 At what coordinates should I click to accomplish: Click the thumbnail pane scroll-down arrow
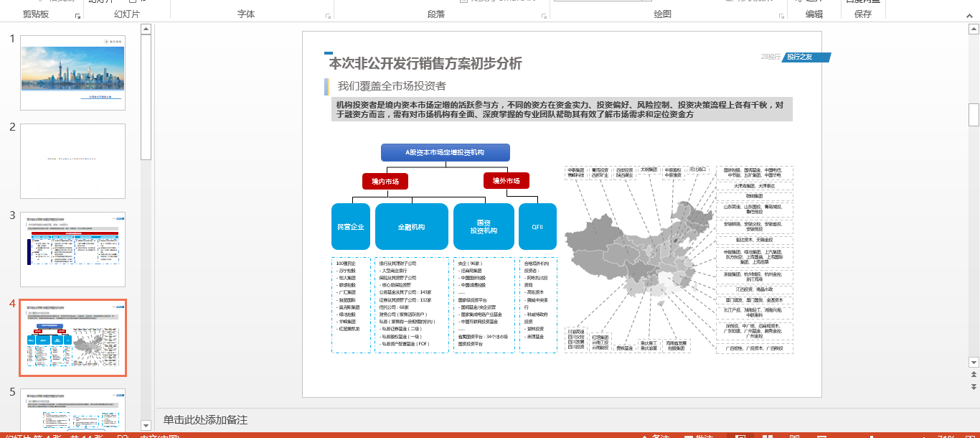click(146, 425)
